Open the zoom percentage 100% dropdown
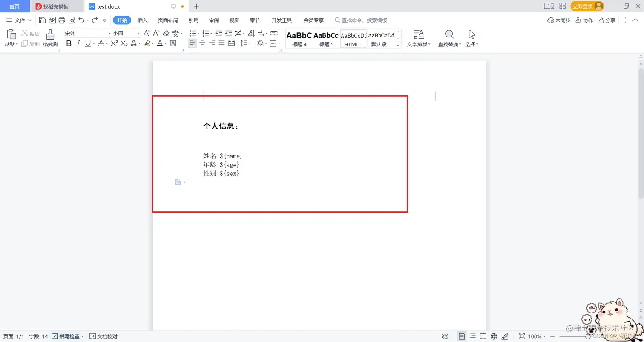This screenshot has width=644, height=342. [x=537, y=336]
